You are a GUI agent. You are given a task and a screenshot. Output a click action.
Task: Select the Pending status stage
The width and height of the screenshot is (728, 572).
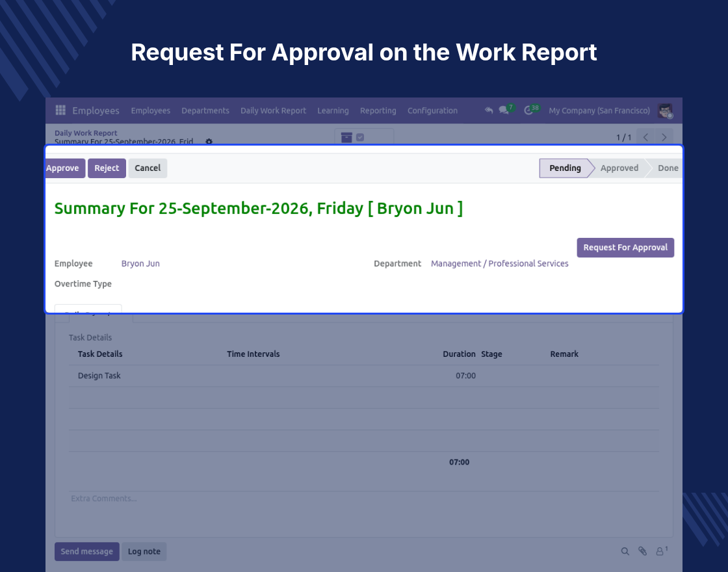(565, 168)
